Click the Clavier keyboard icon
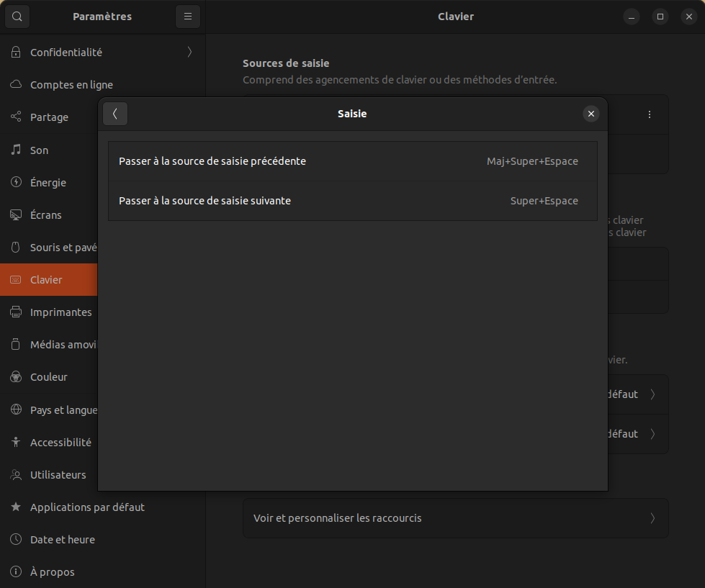Viewport: 705px width, 588px height. [x=16, y=279]
